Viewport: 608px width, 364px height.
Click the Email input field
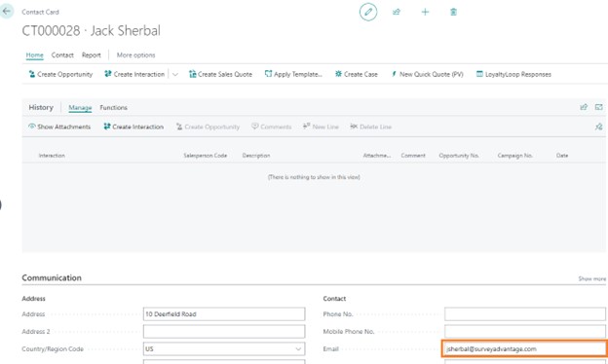click(525, 348)
